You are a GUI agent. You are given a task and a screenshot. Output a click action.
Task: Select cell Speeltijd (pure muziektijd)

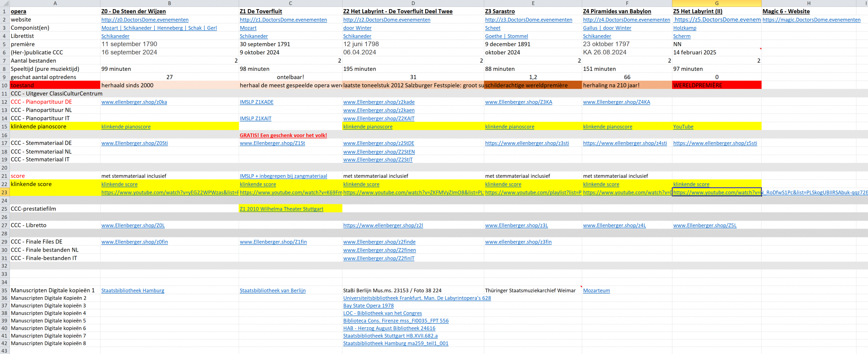coord(55,69)
